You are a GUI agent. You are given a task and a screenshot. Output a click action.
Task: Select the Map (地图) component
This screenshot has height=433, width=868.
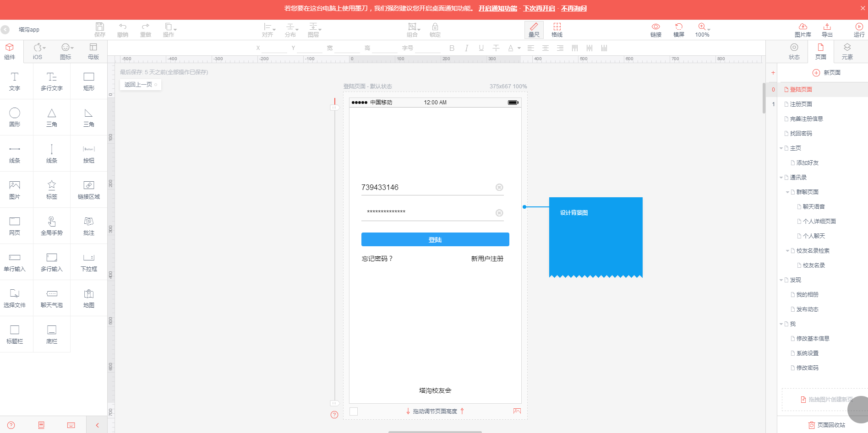(89, 298)
